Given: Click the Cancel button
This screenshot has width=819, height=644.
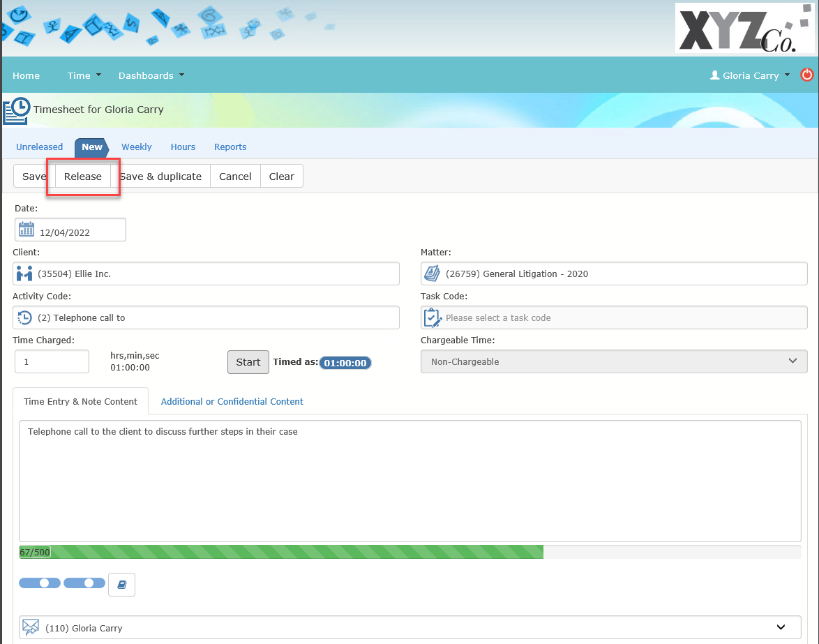Looking at the screenshot, I should click(x=235, y=177).
